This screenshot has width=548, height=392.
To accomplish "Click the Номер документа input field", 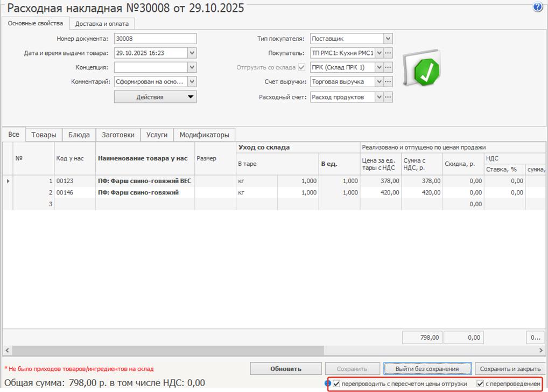I will tap(155, 39).
